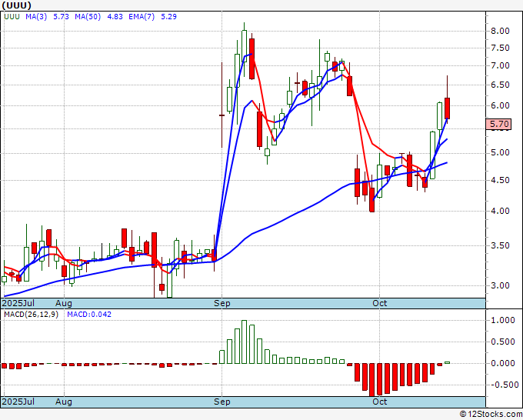The image size is (523, 420).
Task: Click the EMA(7) legend label
Action: tap(142, 17)
